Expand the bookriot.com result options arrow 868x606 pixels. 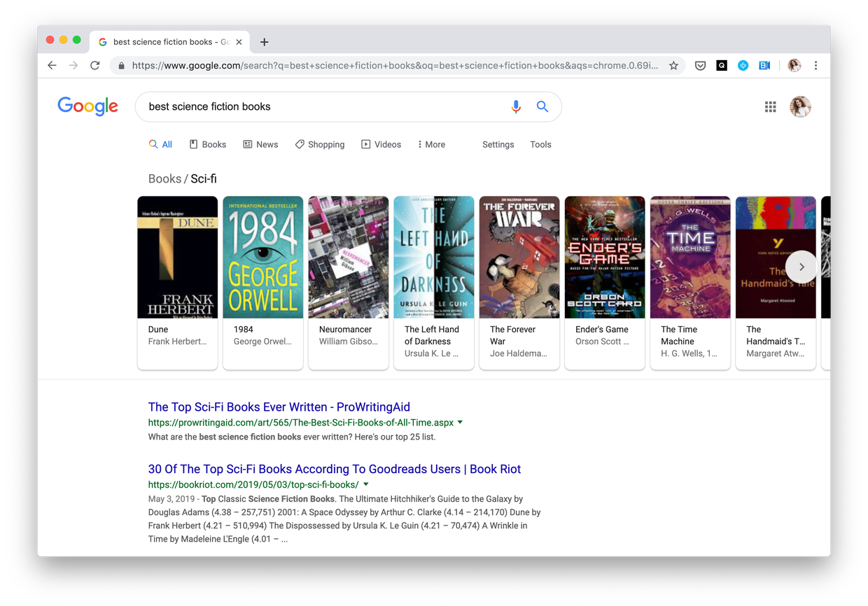click(x=365, y=484)
